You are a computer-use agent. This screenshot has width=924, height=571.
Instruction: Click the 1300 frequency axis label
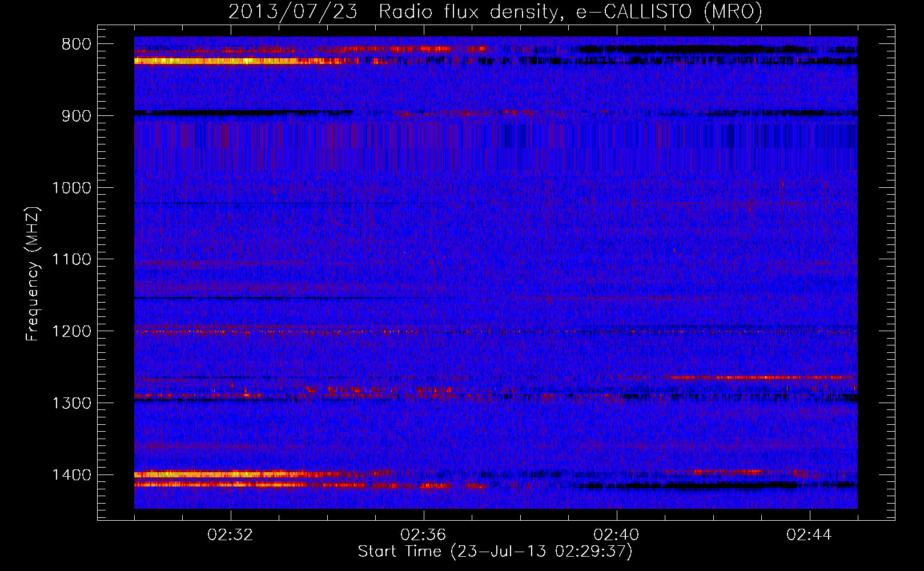click(x=71, y=404)
